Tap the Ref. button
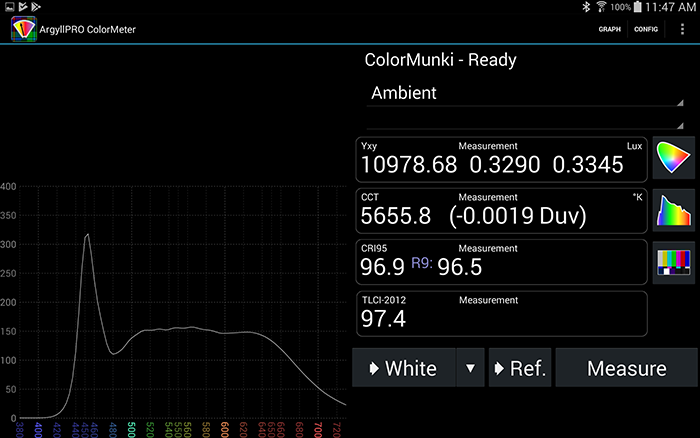Screen dimensions: 700x438 (519, 368)
